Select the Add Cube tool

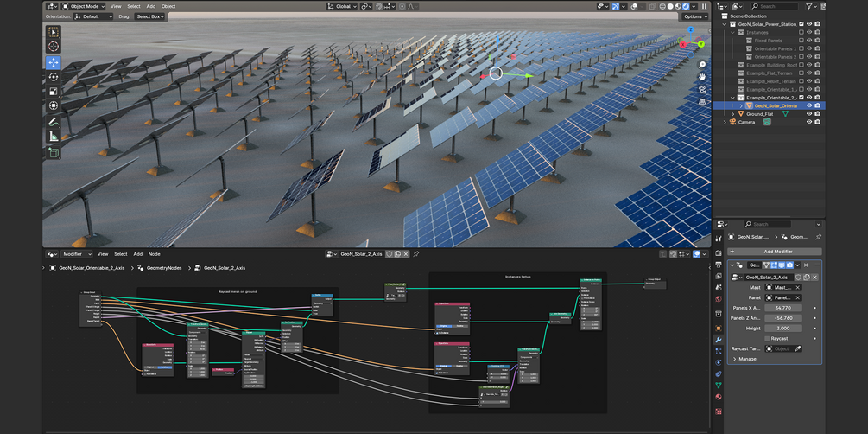point(54,152)
